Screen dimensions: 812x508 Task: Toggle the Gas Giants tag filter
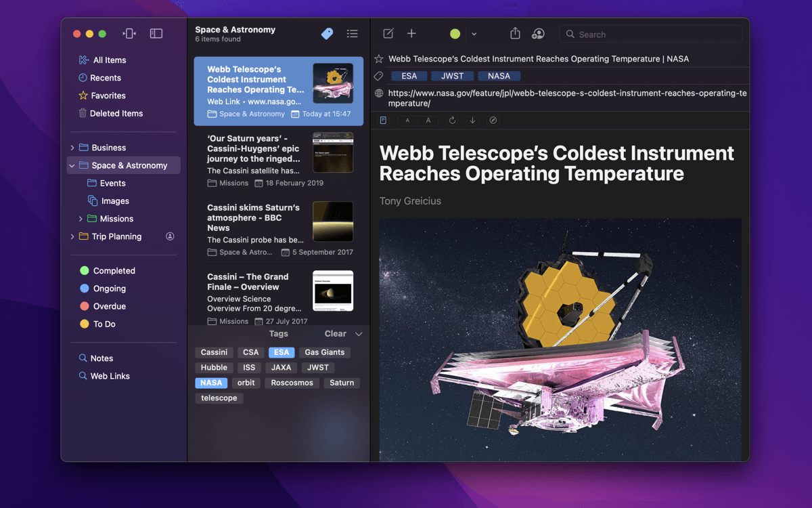tap(325, 352)
